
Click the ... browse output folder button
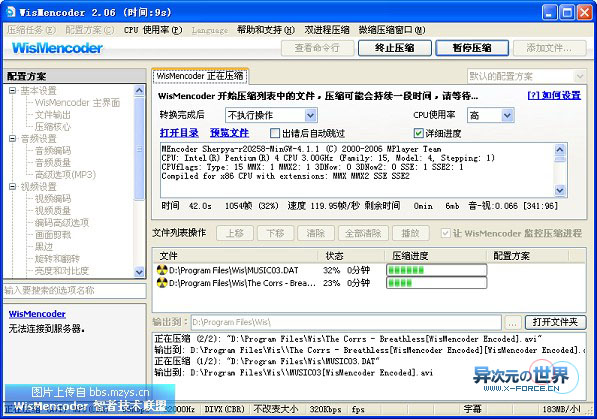(512, 322)
